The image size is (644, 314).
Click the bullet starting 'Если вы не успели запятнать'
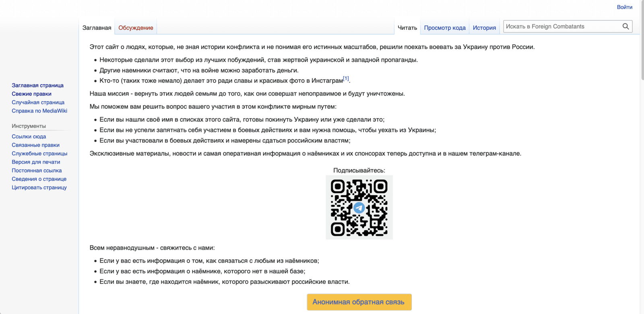268,129
